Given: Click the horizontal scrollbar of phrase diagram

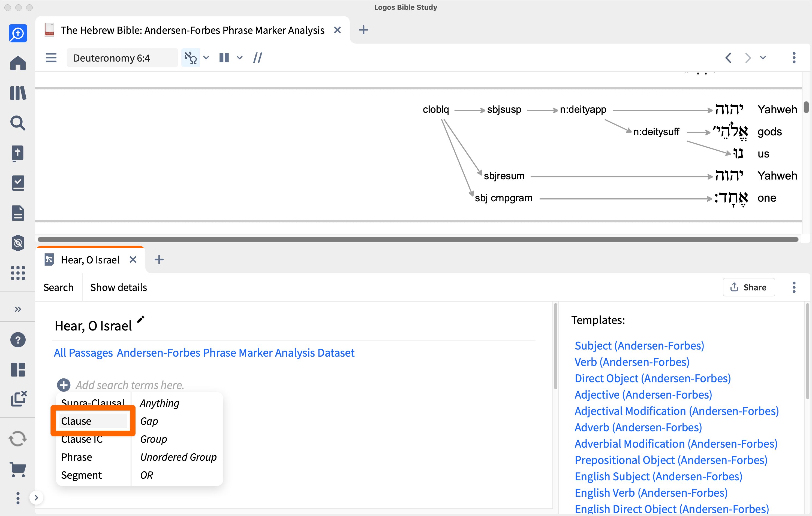Looking at the screenshot, I should [418, 239].
